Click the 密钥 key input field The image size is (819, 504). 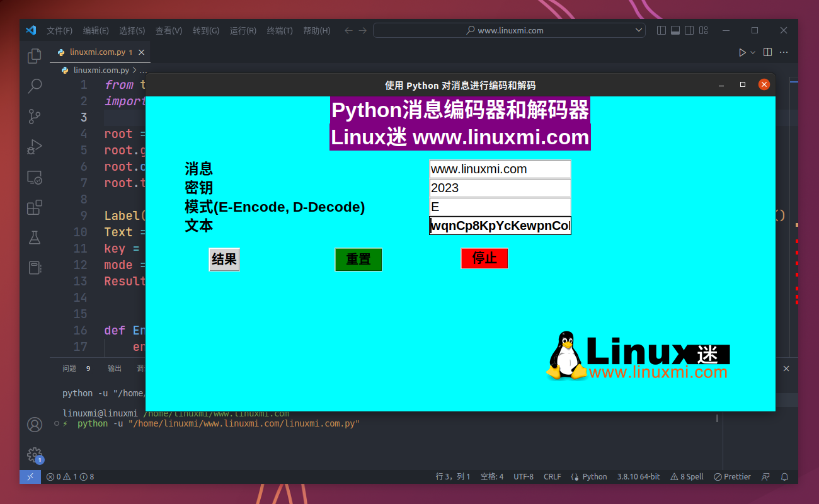(x=500, y=188)
